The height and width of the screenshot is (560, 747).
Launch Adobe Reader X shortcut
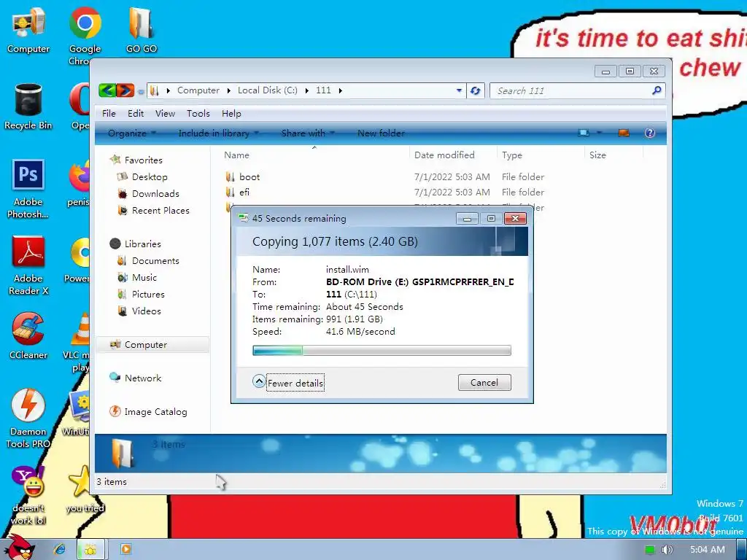point(28,265)
